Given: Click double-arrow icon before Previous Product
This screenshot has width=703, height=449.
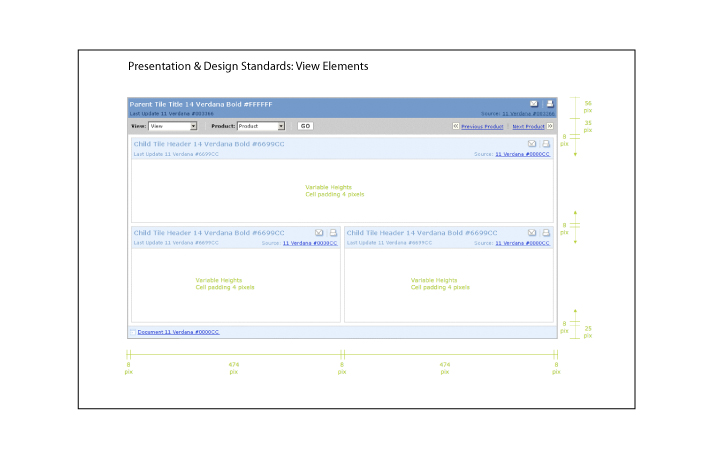Looking at the screenshot, I should (456, 127).
